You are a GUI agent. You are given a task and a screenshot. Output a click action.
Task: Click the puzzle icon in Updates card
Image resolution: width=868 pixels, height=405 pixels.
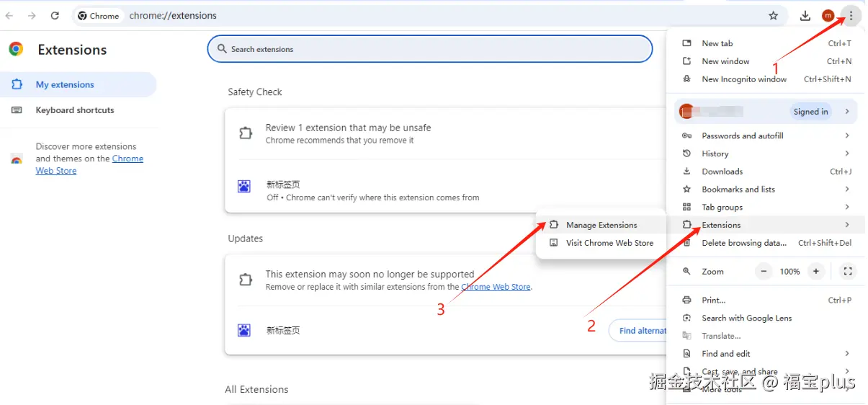245,280
